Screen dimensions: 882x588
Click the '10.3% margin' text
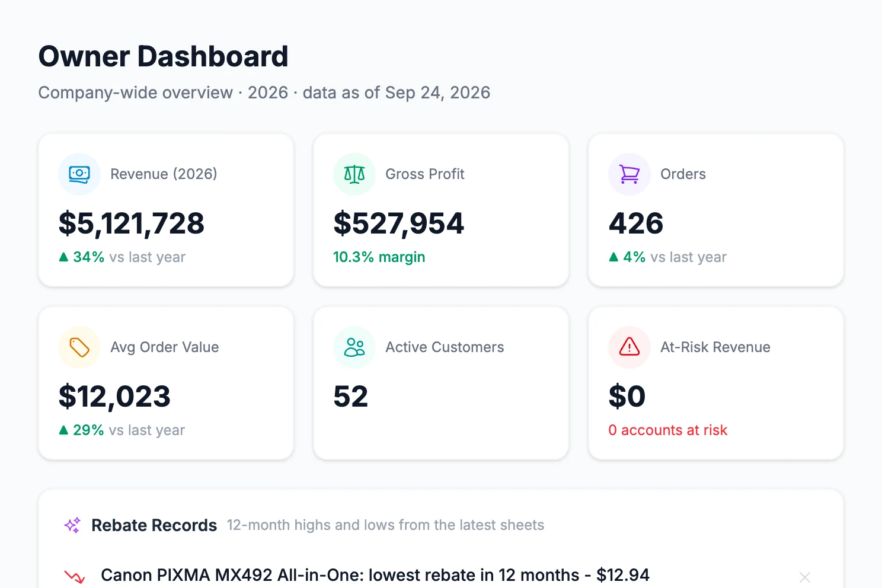379,257
